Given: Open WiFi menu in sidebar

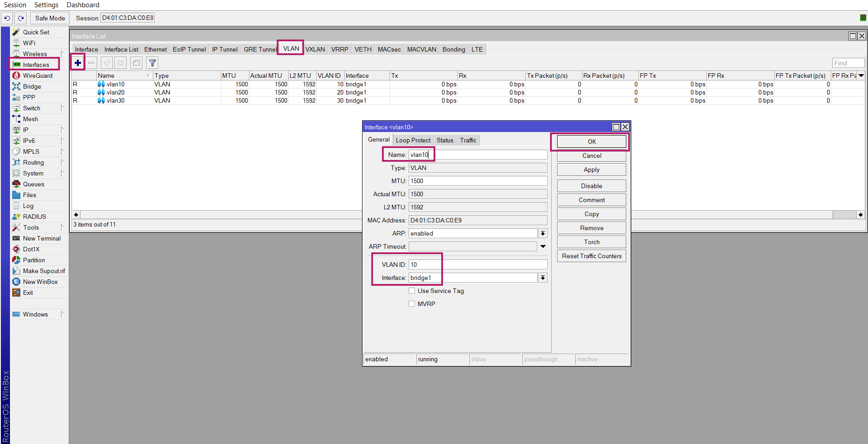Looking at the screenshot, I should [29, 43].
